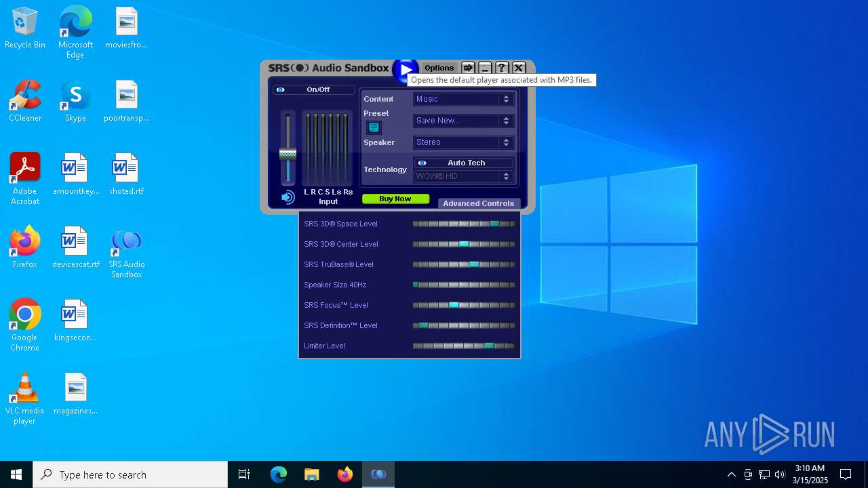Viewport: 868px width, 488px height.
Task: Open the Content dropdown showing Music
Action: [463, 99]
